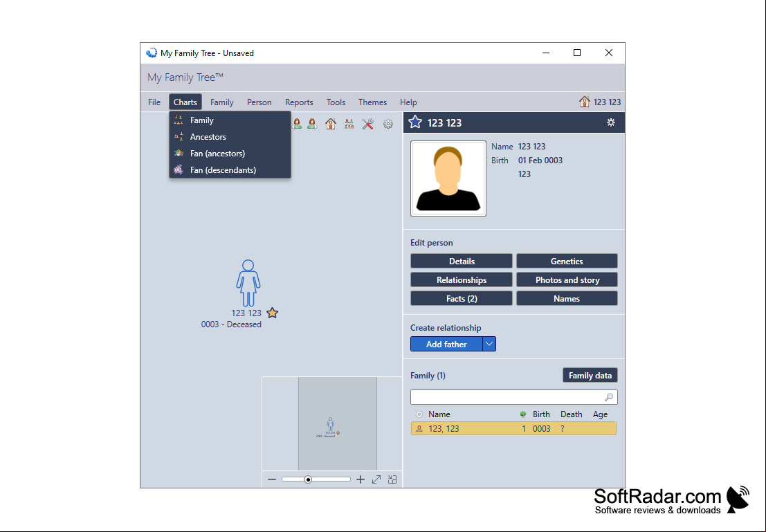This screenshot has height=532, width=766.
Task: Click the gold star by the tree person
Action: tap(273, 313)
